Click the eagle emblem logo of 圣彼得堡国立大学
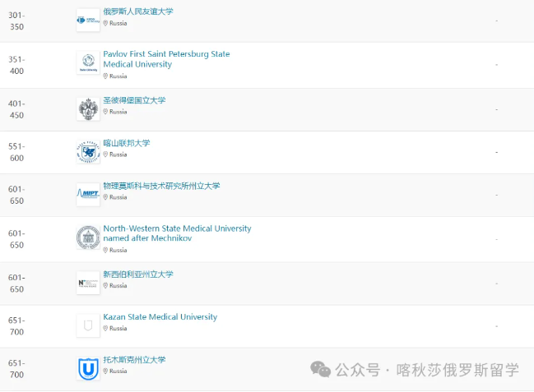The height and width of the screenshot is (392, 534). coord(88,109)
